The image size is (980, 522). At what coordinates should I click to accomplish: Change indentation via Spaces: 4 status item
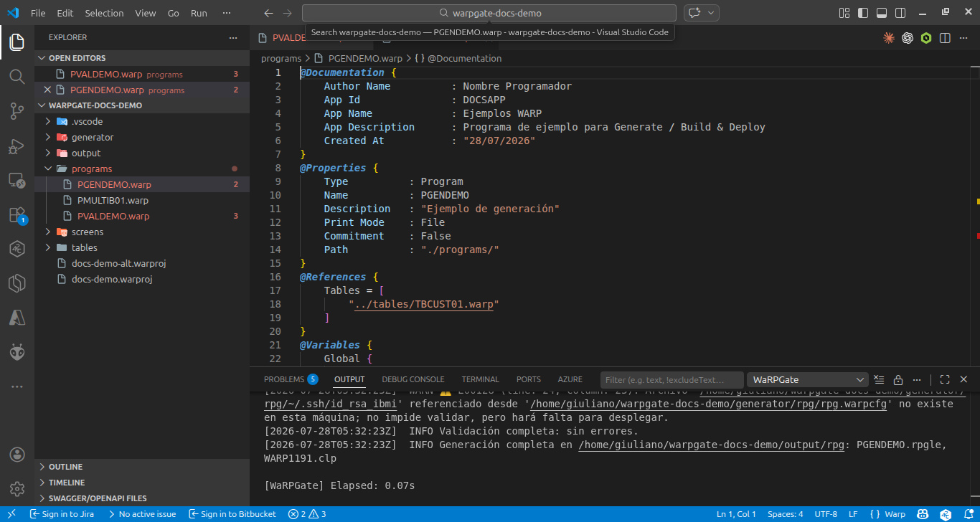pos(786,514)
